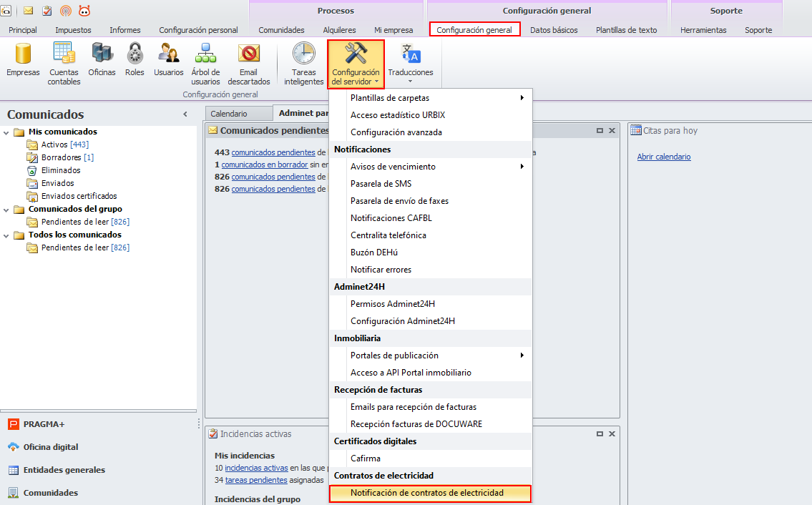Open the Plantillas de texto tab
Screen dimensions: 812x505
point(626,30)
